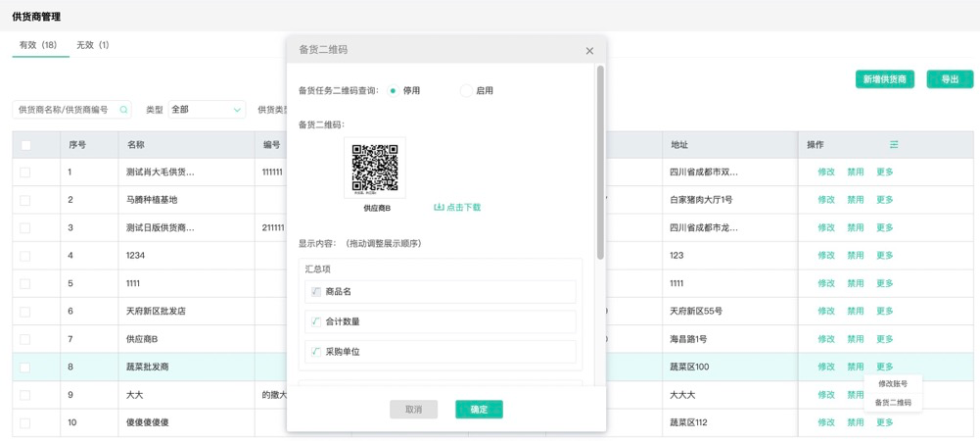Click the download icon beside 点击下载
The image size is (980, 441).
(439, 208)
